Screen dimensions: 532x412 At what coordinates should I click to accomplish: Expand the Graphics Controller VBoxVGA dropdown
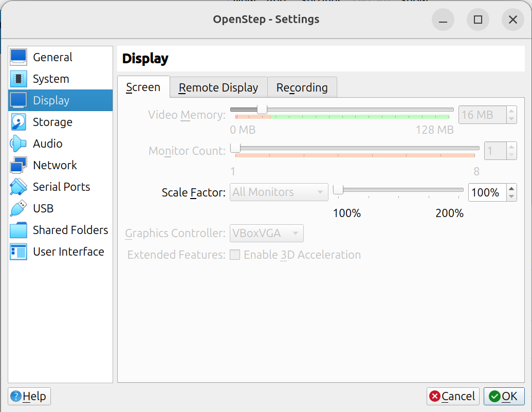tap(267, 233)
